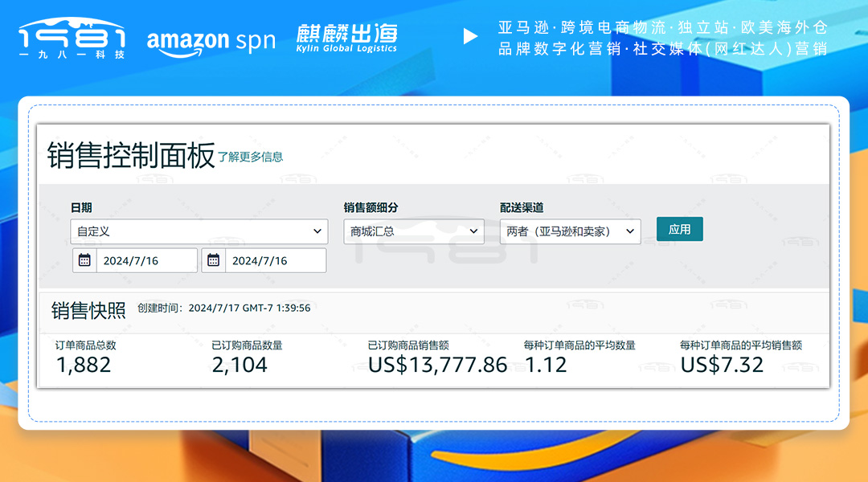Click the value 1,882

84,365
